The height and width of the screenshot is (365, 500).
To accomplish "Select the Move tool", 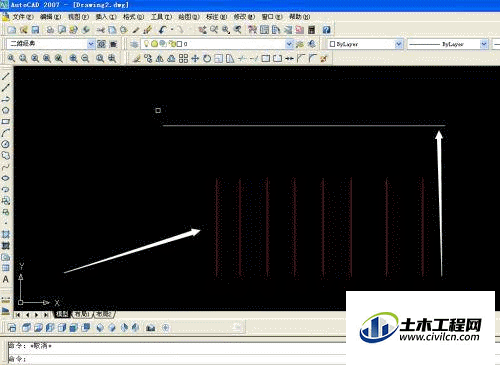I will click(x=195, y=59).
